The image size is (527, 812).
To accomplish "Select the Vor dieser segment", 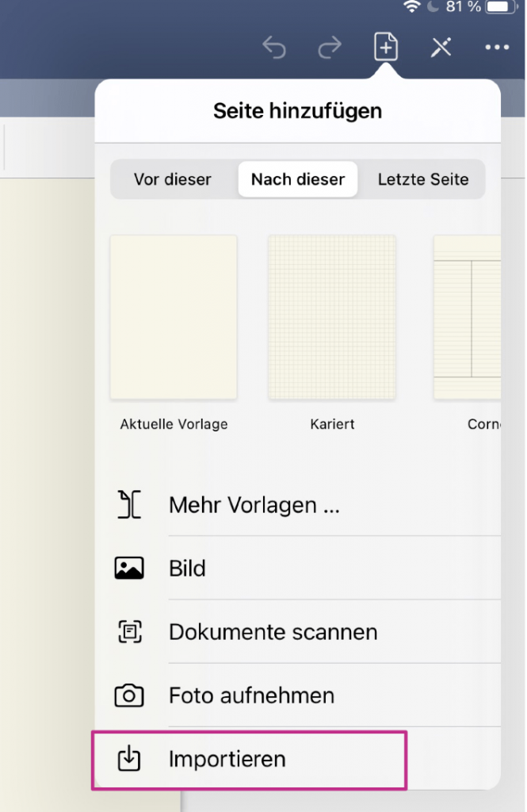I will click(x=173, y=179).
